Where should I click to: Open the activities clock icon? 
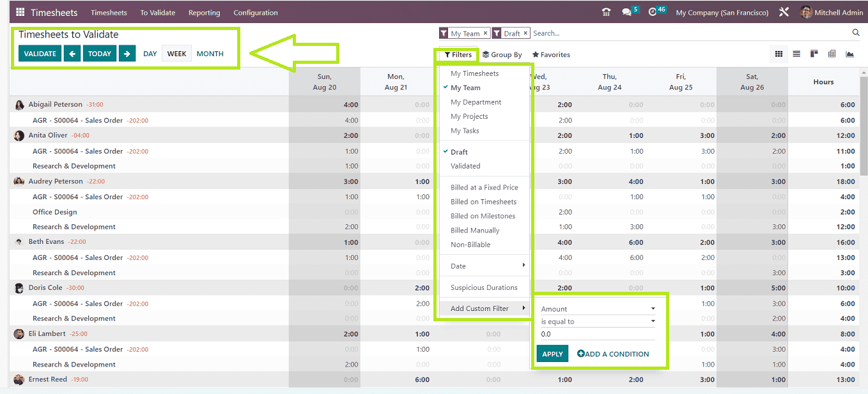pyautogui.click(x=653, y=12)
